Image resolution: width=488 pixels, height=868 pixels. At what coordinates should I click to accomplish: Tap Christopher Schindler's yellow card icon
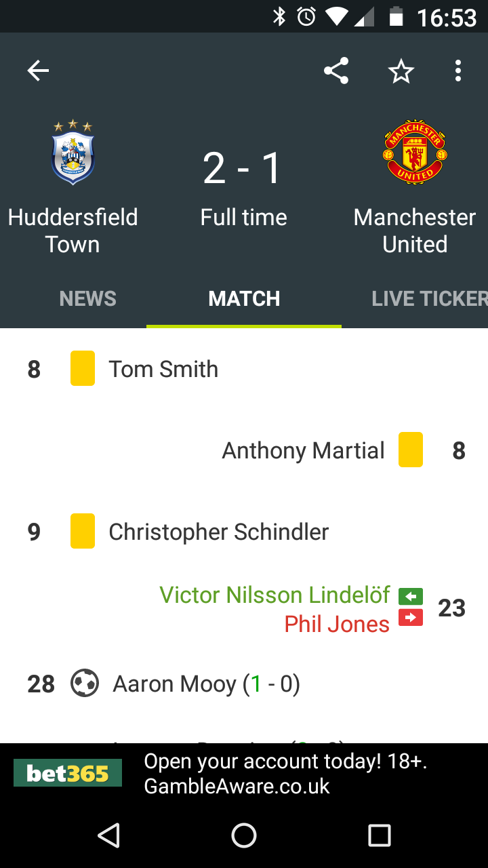(83, 532)
